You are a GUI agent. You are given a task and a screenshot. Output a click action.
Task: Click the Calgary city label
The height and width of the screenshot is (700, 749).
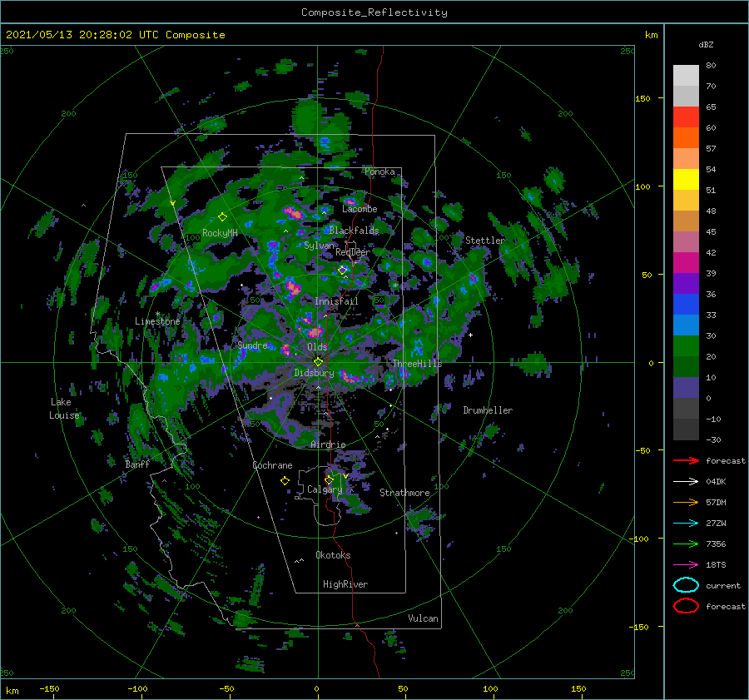click(x=325, y=489)
